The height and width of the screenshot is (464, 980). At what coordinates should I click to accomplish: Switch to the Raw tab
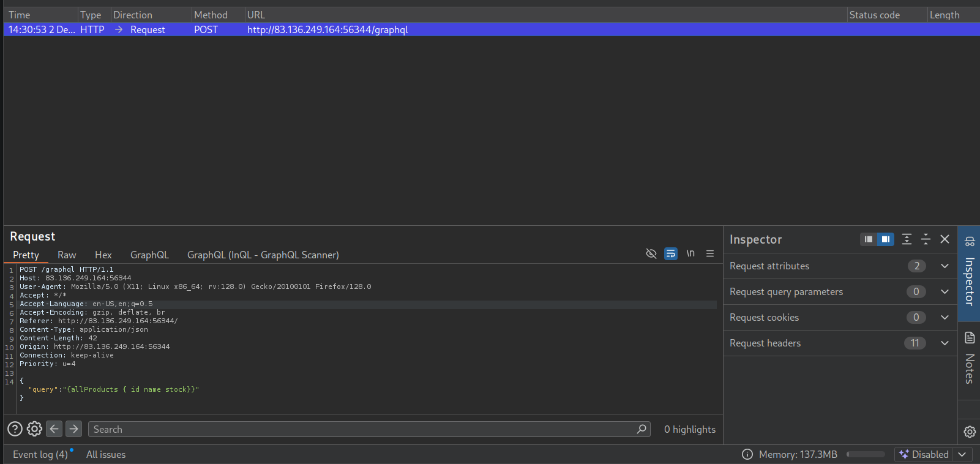67,255
